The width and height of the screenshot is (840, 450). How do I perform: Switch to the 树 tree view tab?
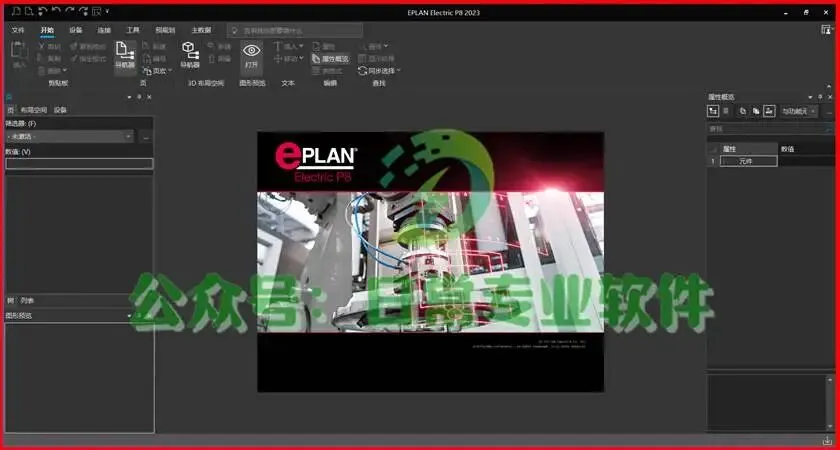pos(10,301)
